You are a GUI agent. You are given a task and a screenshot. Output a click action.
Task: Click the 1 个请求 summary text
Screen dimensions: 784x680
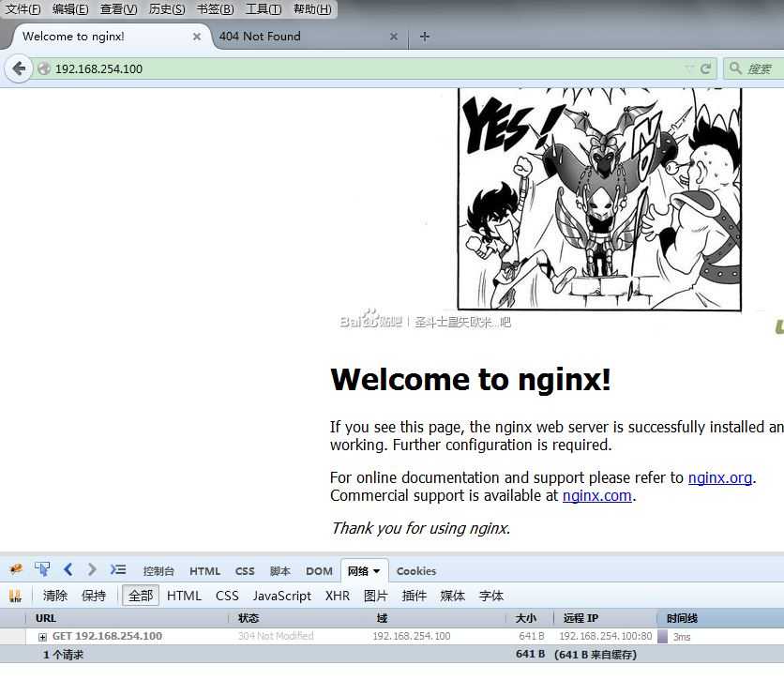click(x=63, y=655)
